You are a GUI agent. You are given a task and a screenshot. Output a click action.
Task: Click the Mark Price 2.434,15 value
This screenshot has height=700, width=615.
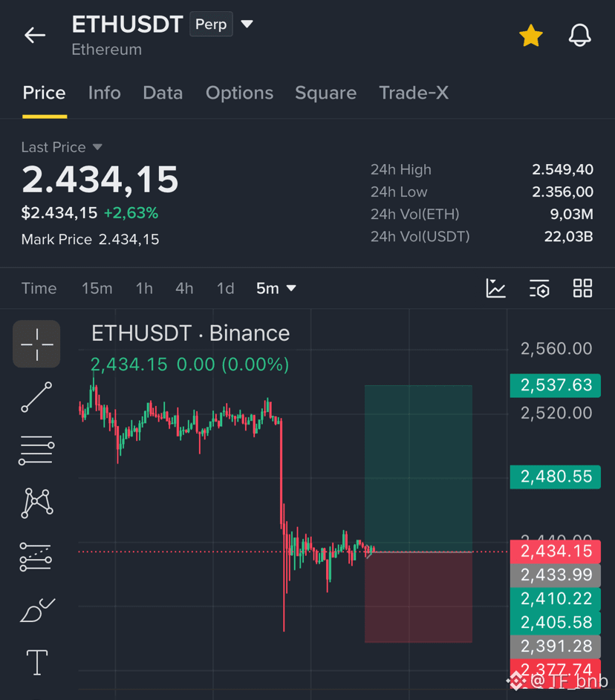(128, 240)
